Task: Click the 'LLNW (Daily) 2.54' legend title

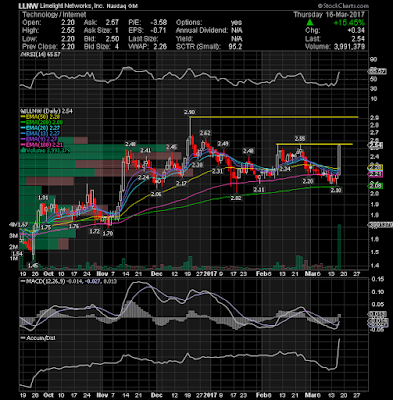Action: [x=47, y=111]
